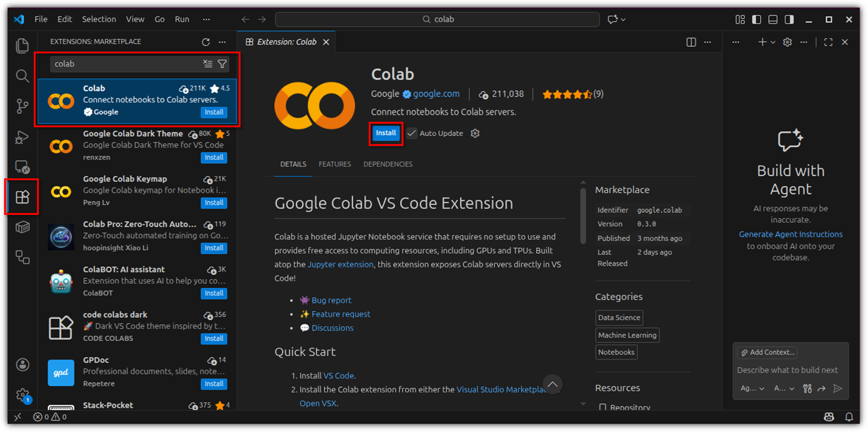Select the Extensions view icon
Image resolution: width=868 pixels, height=432 pixels.
(x=22, y=197)
